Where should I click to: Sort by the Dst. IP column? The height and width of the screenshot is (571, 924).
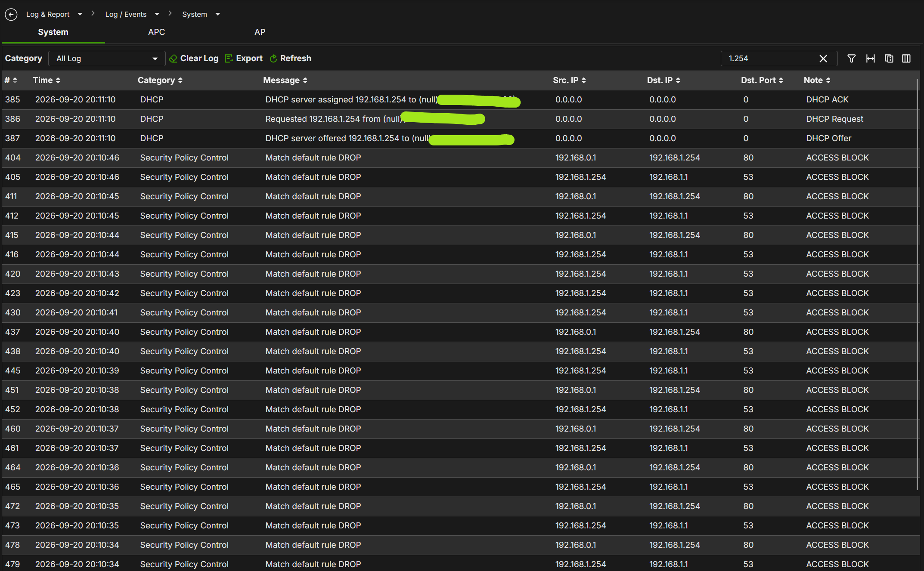click(x=663, y=80)
